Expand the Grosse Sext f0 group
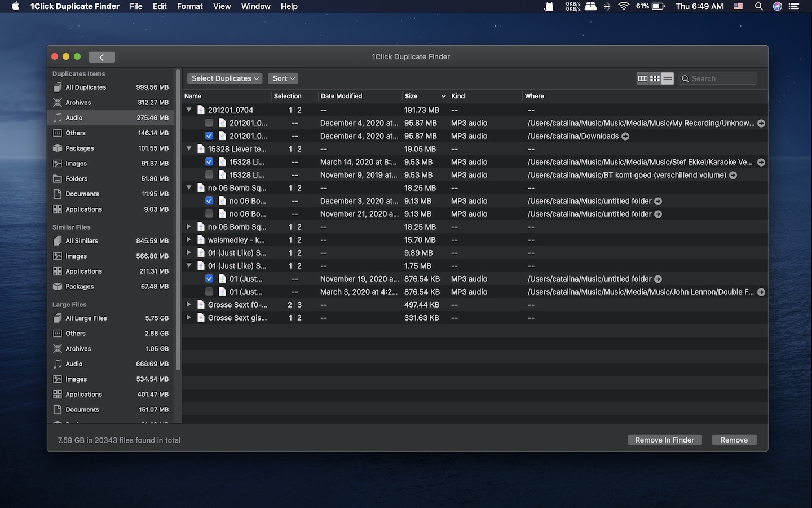 tap(189, 305)
